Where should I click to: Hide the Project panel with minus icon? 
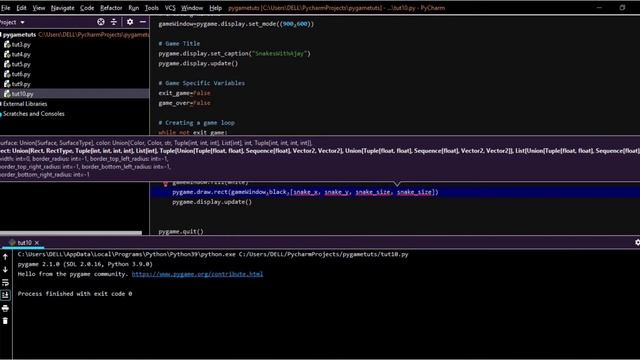[x=143, y=22]
